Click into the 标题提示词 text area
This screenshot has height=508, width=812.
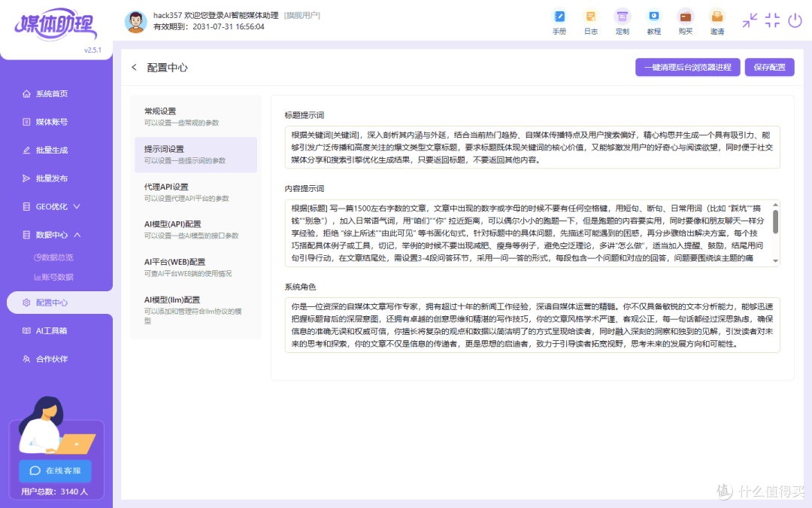click(x=532, y=148)
